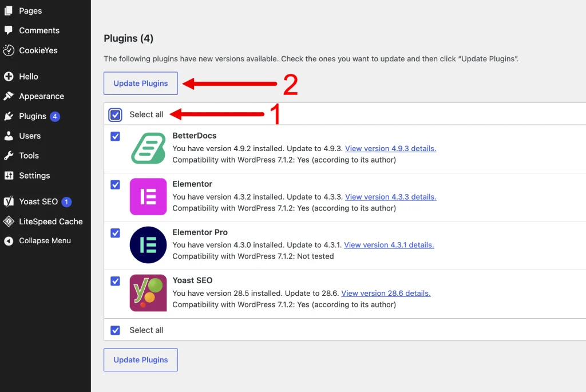Screen dimensions: 586x392
Task: Open View version 4.3.3 details link
Action: 390,196
